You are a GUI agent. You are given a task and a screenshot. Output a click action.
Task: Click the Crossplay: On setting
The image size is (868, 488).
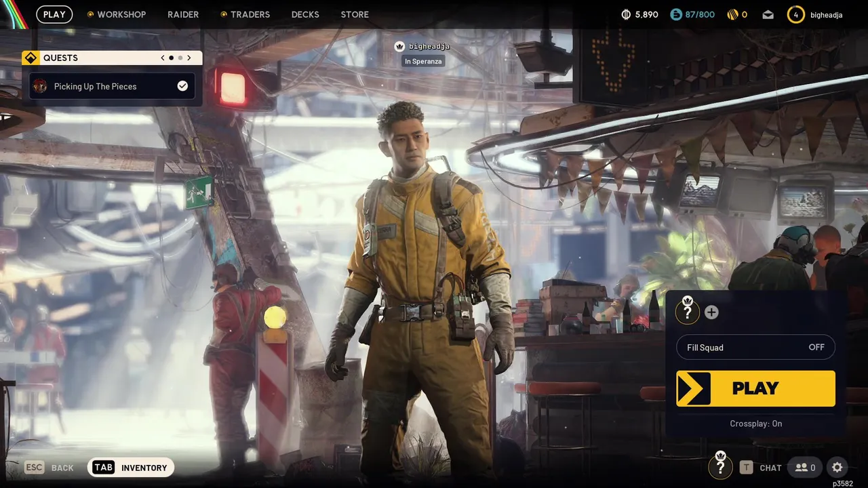755,424
